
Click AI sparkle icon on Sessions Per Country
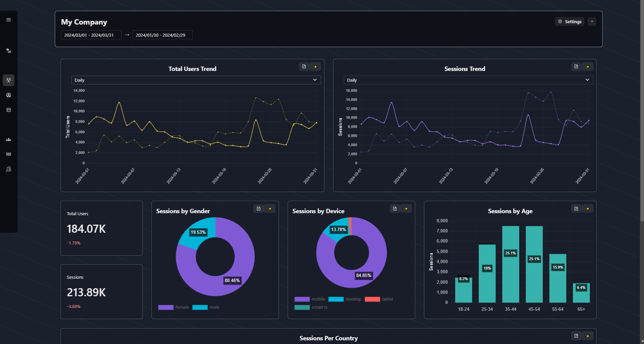pos(587,336)
